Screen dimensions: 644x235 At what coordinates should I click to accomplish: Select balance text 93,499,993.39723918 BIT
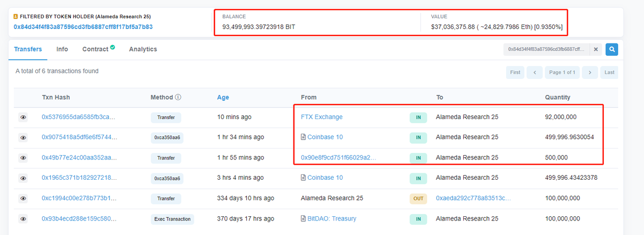[x=259, y=27]
